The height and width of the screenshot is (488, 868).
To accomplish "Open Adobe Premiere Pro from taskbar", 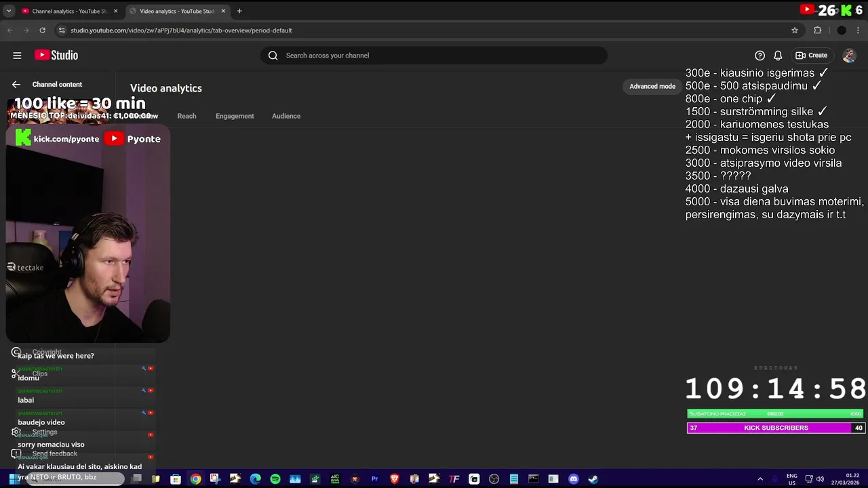I will click(374, 479).
